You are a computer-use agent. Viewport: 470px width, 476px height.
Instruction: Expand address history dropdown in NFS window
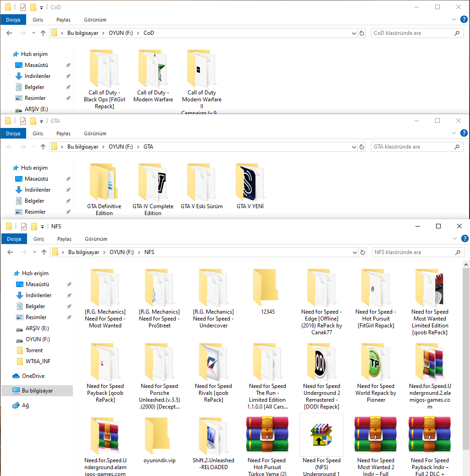click(x=354, y=253)
